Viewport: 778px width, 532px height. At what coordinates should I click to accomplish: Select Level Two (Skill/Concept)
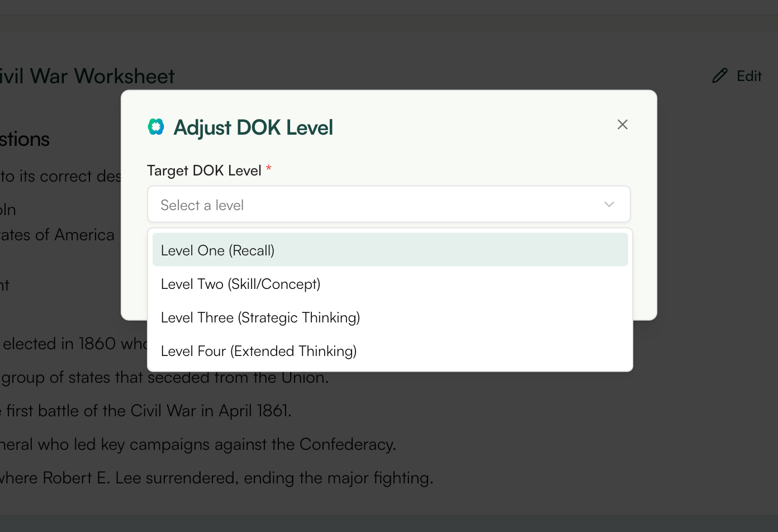click(240, 284)
